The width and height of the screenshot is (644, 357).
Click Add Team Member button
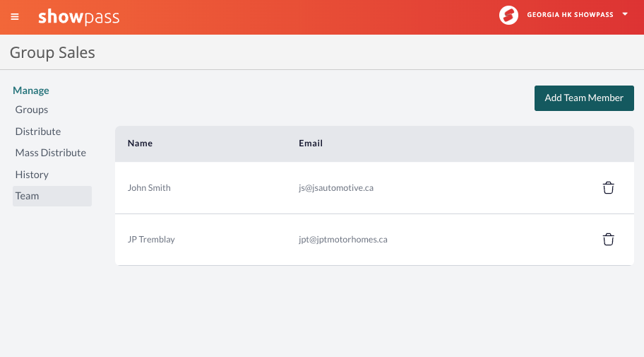coord(584,98)
